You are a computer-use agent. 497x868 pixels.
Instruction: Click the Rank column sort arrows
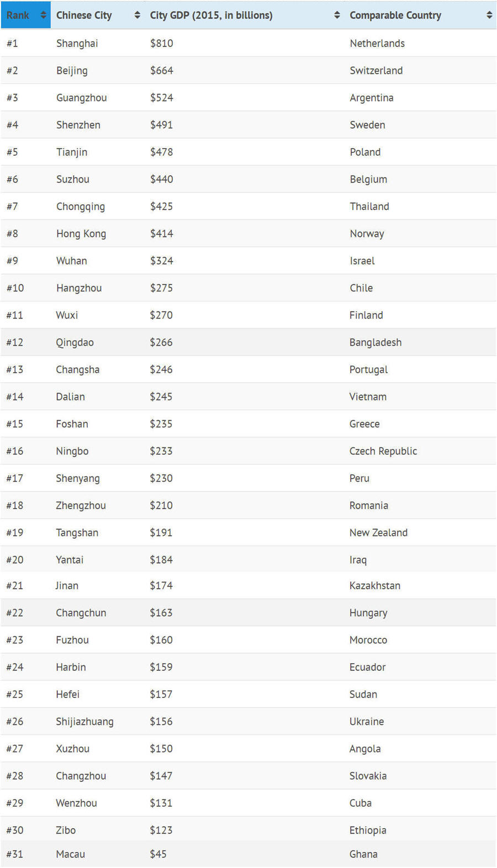pos(44,15)
